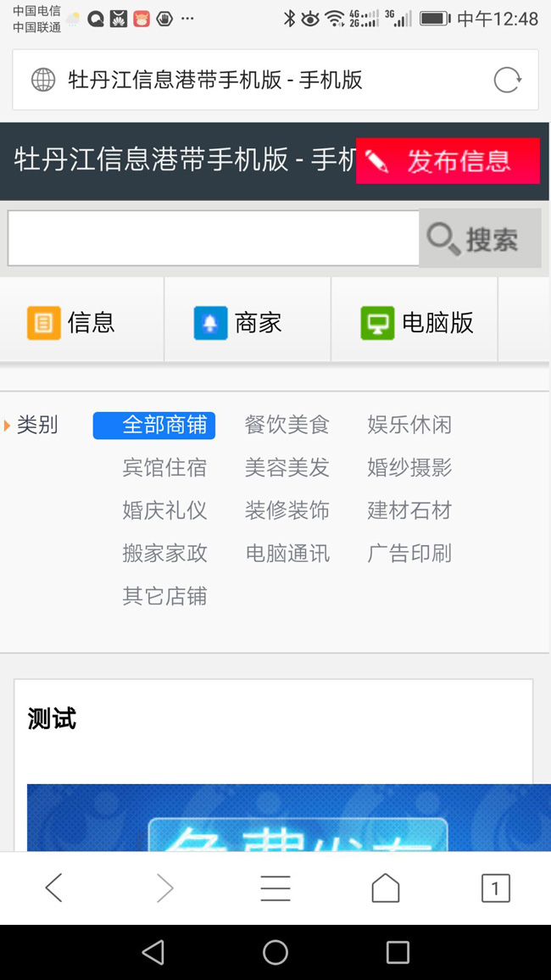Open the 建材石材 category
Screen dimensions: 551x980
tap(409, 510)
